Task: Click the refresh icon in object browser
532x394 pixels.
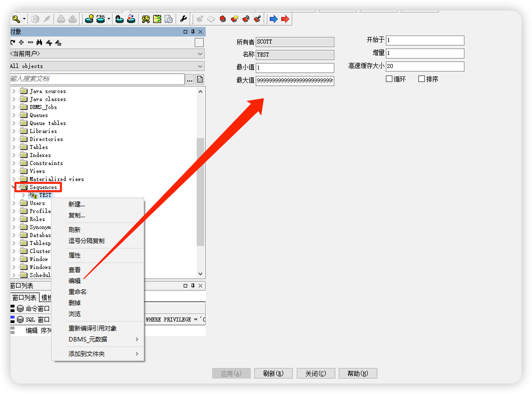Action: click(13, 42)
